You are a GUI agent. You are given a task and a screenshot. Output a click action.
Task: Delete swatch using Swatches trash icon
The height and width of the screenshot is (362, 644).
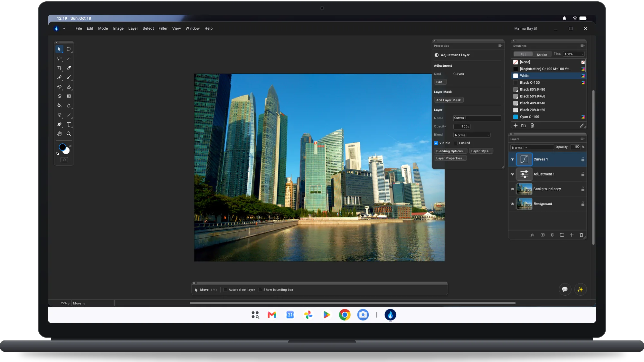[x=532, y=126]
